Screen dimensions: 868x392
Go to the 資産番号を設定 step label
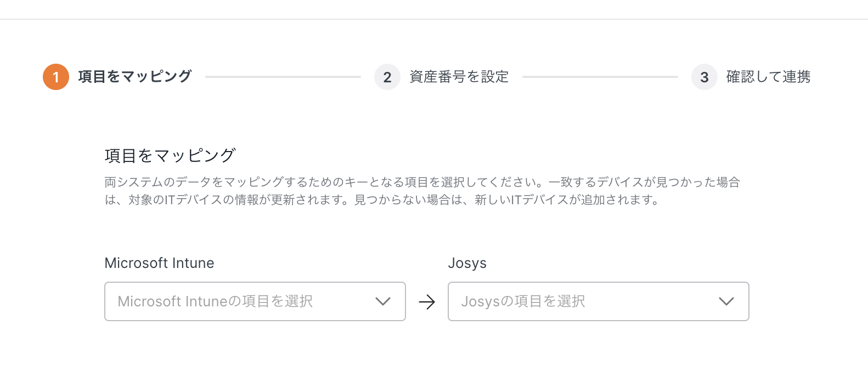pyautogui.click(x=459, y=77)
